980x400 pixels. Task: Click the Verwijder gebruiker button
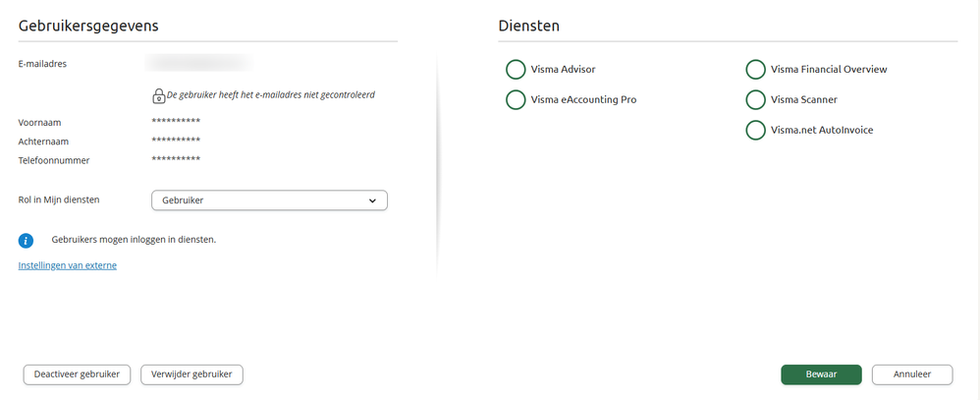click(x=192, y=374)
